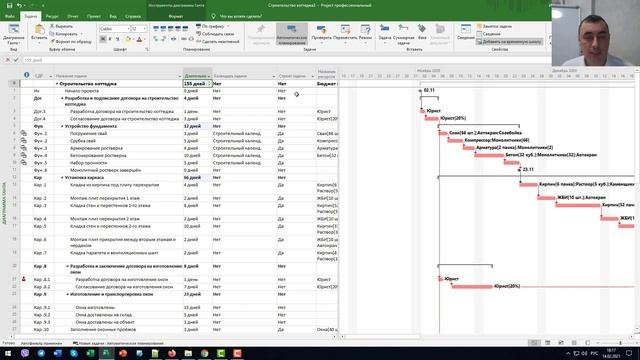
Task: Open the Task Name column filter dropdown
Action: click(180, 76)
